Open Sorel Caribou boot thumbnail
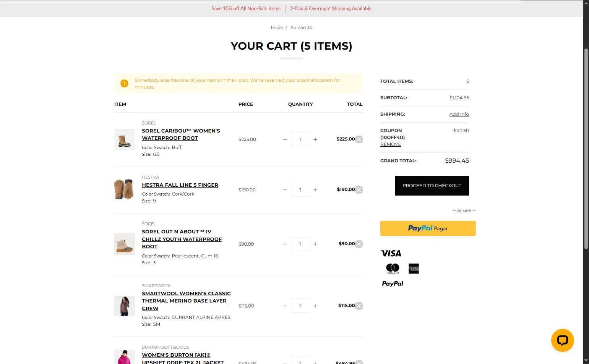Viewport: 589px width, 364px height. coord(125,139)
